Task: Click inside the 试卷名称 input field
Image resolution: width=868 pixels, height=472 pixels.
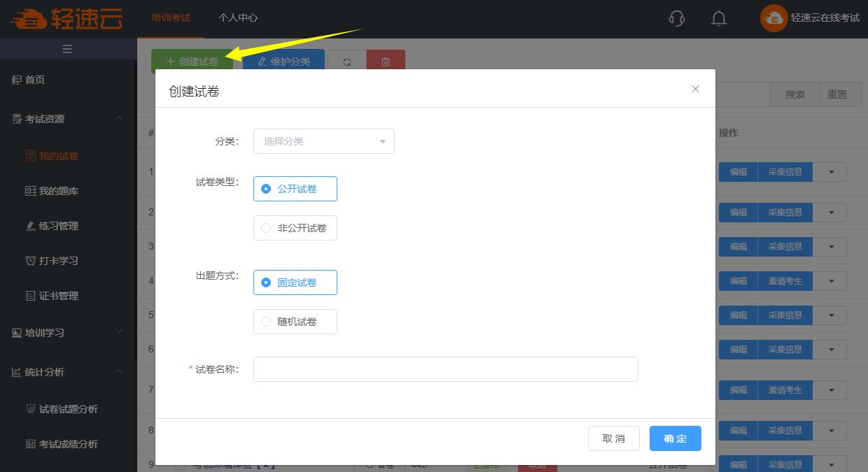Action: coord(445,369)
